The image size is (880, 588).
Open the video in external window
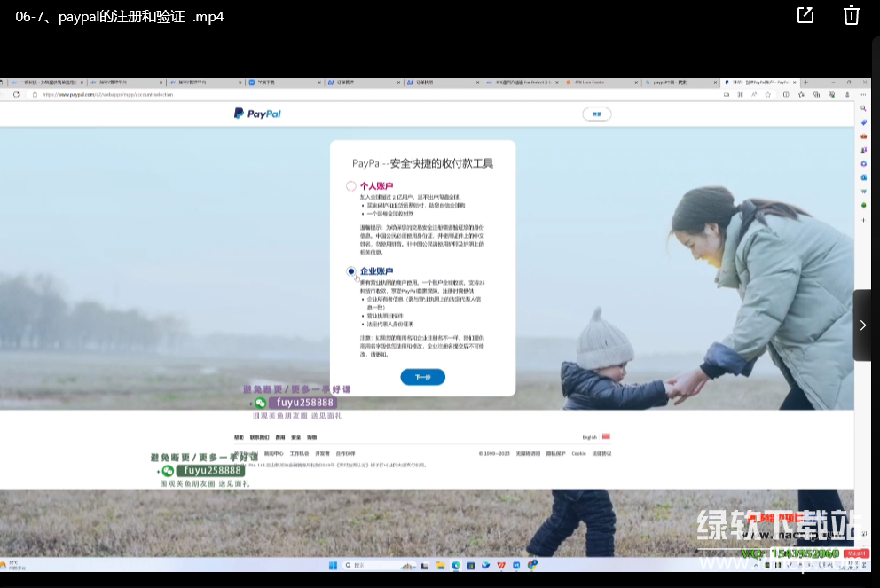pos(805,15)
